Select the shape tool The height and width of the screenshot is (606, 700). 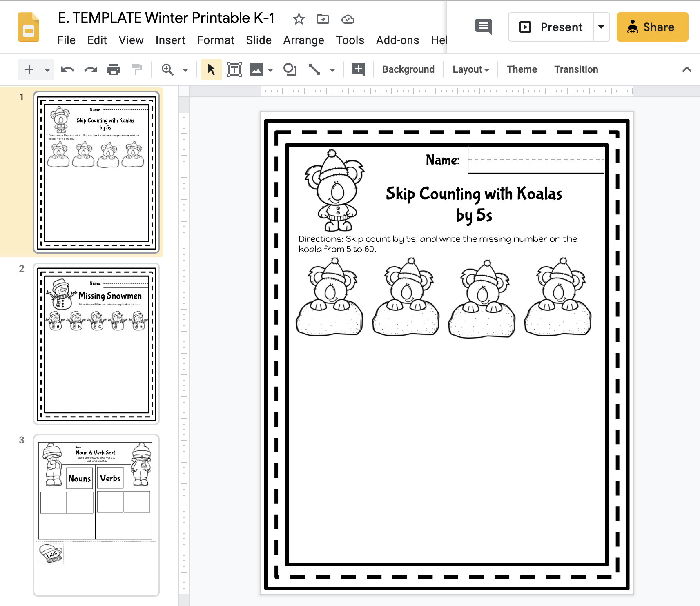click(x=290, y=69)
